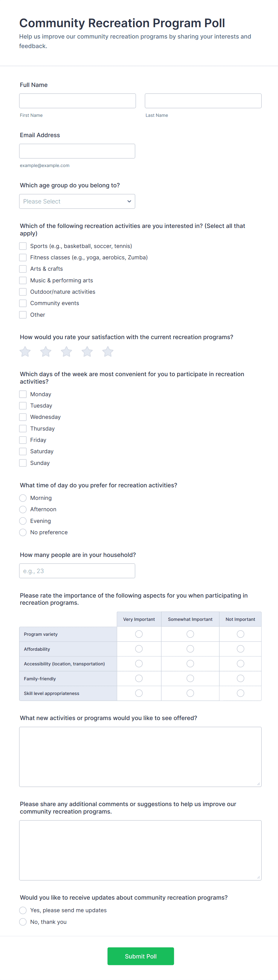Open the age group dropdown

(x=77, y=201)
